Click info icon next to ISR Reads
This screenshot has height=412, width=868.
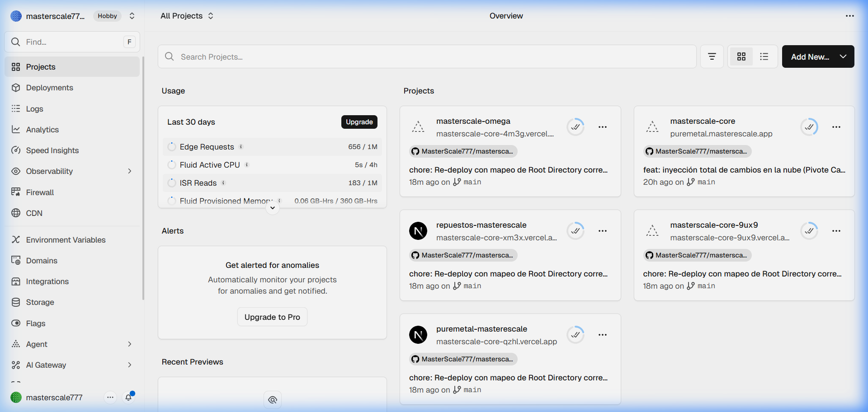coord(223,183)
